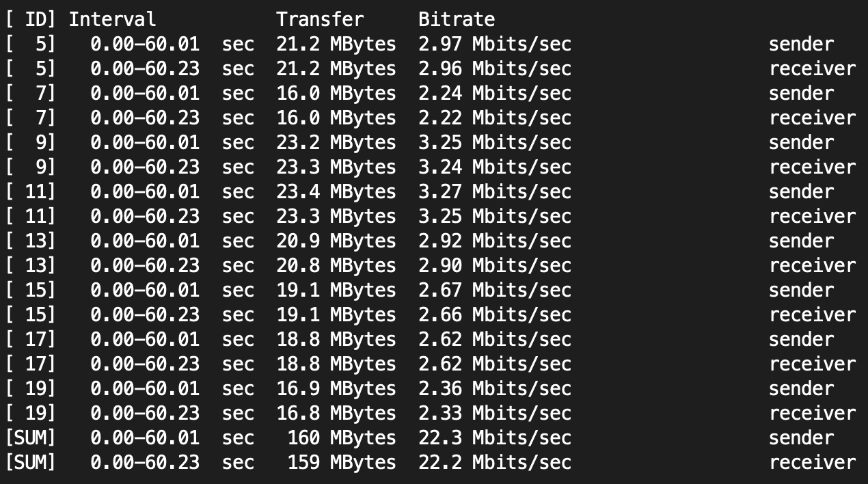This screenshot has width=868, height=484.
Task: Click the 159 MBytes SUM receiver transfer
Action: point(347,463)
